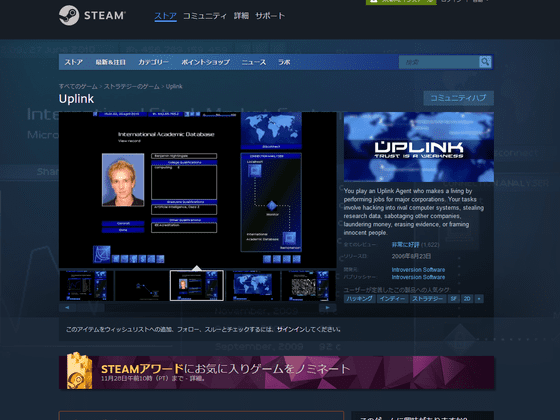Click the left thumbnail scroll arrow
Viewport: 560px width, 420px height.
pyautogui.click(x=67, y=308)
